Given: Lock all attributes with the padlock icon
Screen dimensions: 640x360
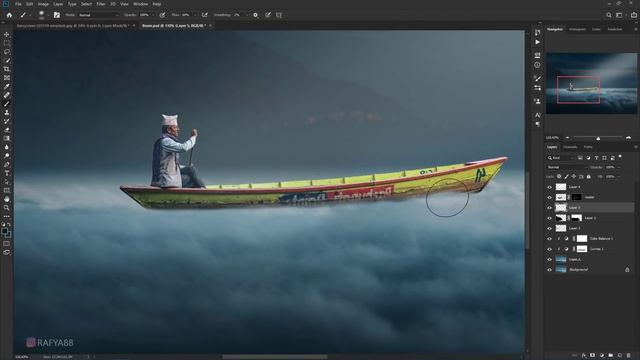Looking at the screenshot, I should (x=589, y=177).
